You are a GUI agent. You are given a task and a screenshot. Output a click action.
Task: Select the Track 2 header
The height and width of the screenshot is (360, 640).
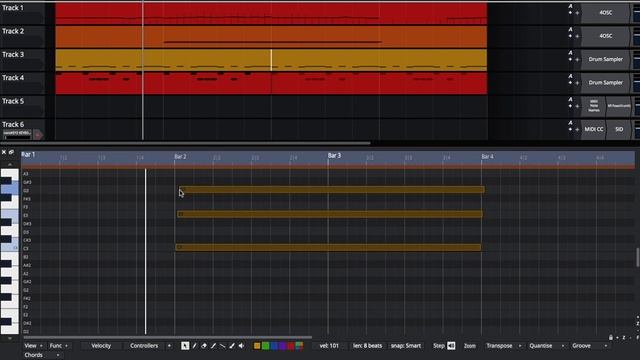[x=22, y=36]
